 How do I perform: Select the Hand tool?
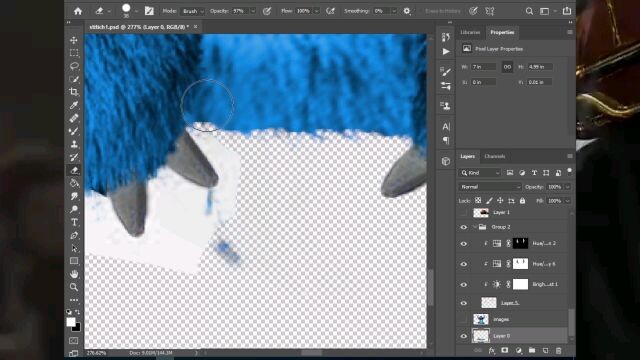[x=74, y=274]
